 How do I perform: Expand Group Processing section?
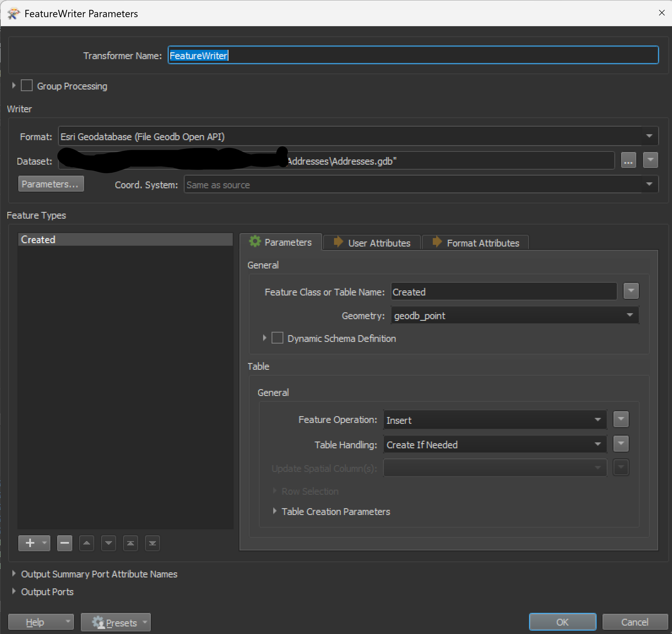coord(14,86)
